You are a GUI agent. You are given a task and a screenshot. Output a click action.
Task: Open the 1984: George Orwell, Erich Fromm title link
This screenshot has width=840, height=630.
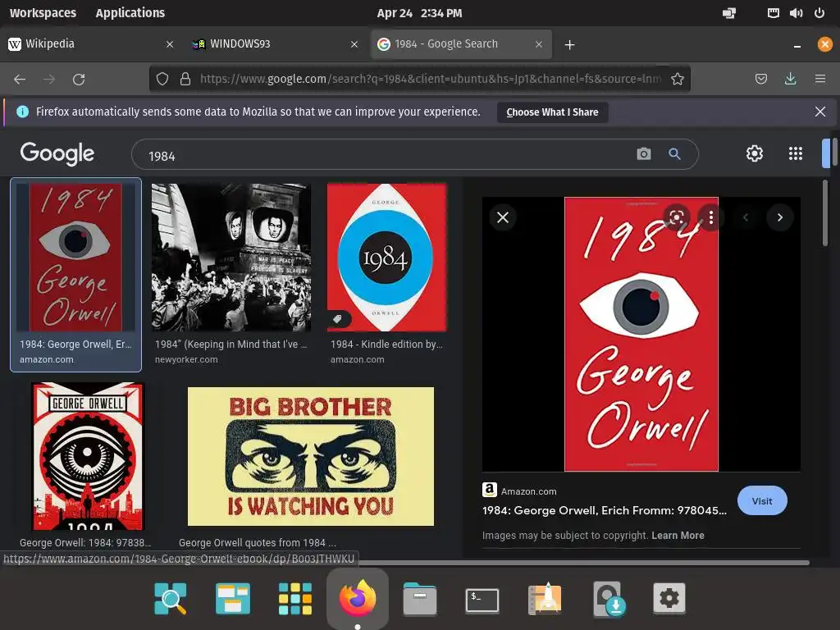[x=605, y=510]
